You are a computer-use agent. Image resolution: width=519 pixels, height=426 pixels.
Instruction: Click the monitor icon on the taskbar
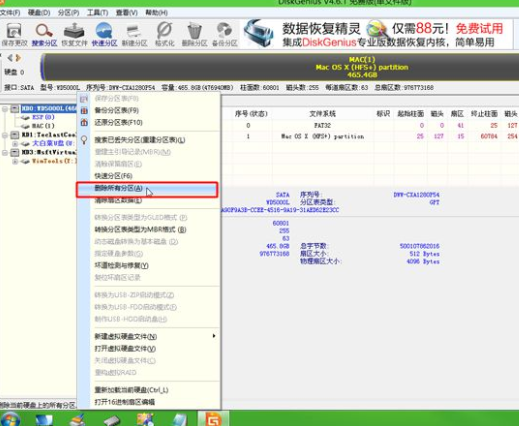(x=44, y=419)
